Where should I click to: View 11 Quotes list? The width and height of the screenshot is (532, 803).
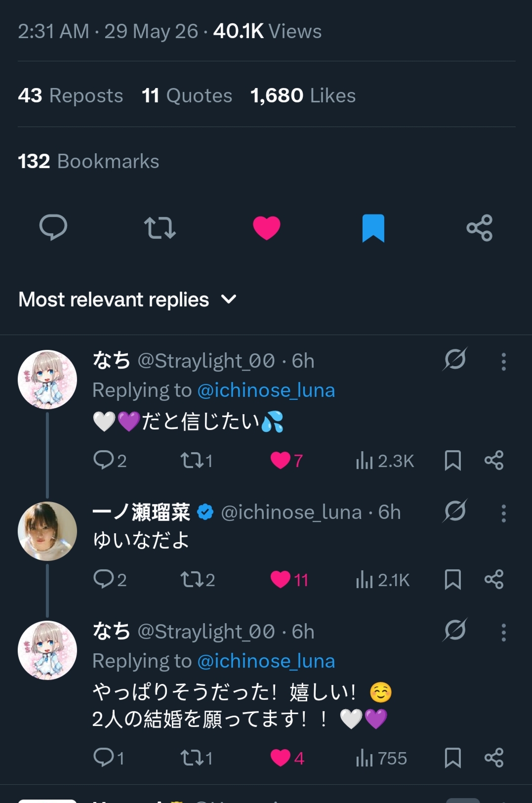point(187,95)
